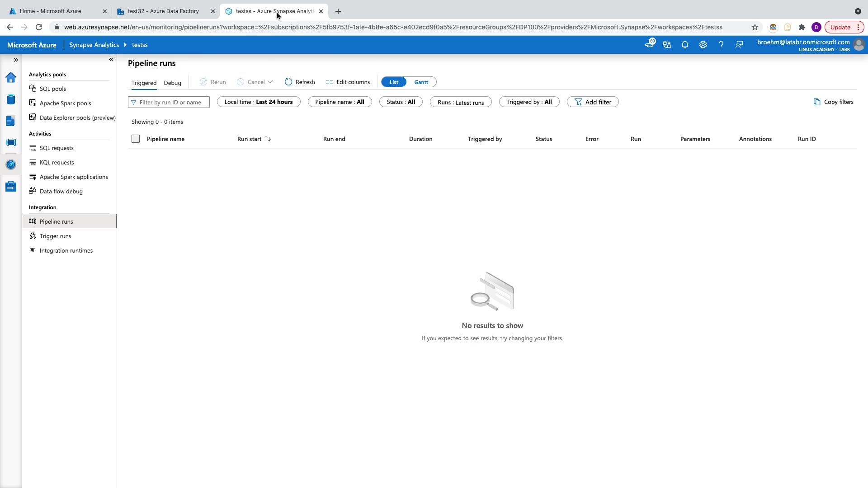
Task: Switch to the Debug runs tab
Action: (172, 83)
